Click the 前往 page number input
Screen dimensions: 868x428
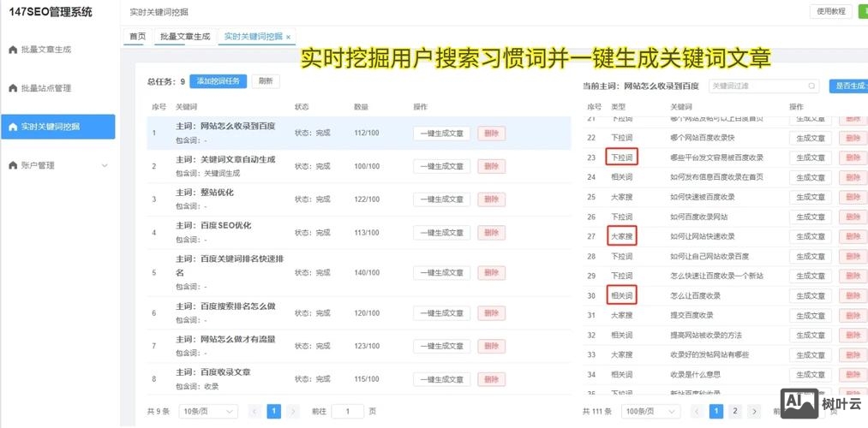pos(348,412)
